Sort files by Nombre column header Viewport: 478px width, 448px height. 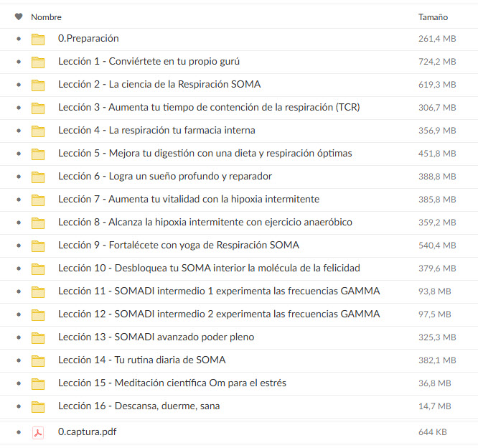[x=46, y=17]
